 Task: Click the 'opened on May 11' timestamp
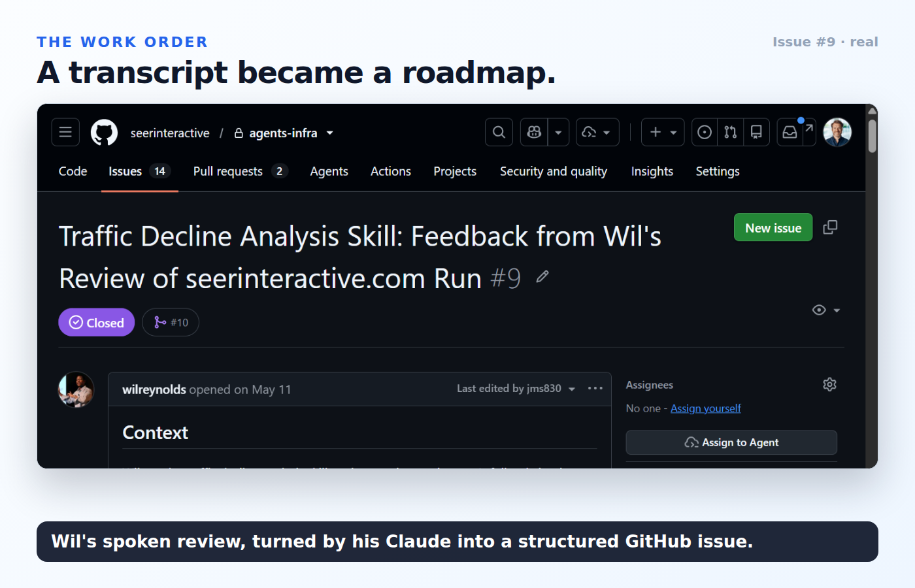(x=240, y=389)
